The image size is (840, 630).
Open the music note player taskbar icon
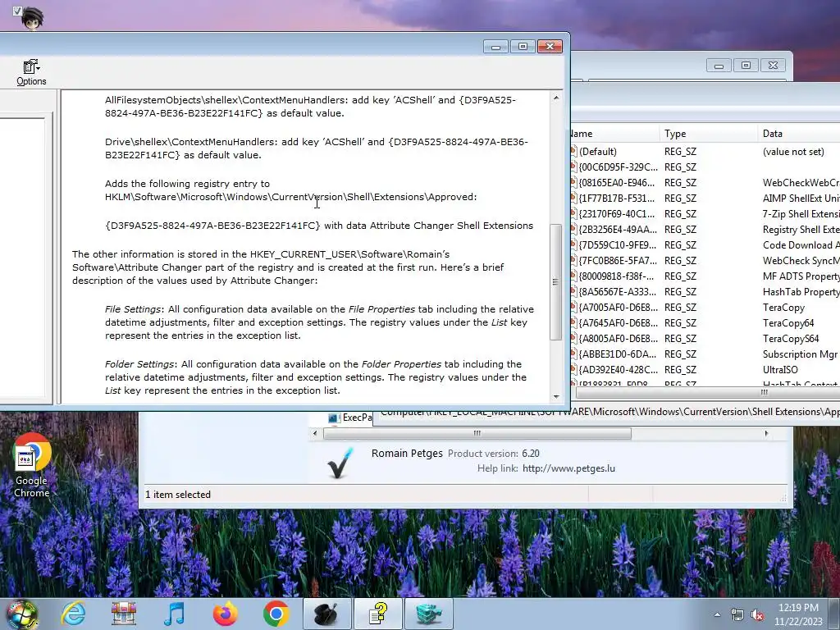point(175,614)
